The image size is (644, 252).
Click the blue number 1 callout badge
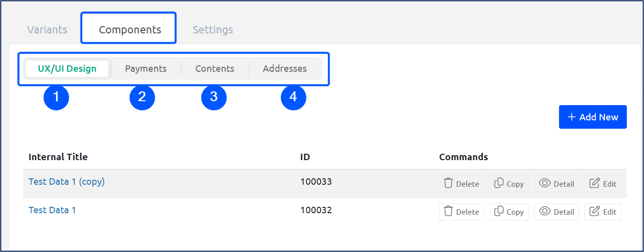[56, 97]
